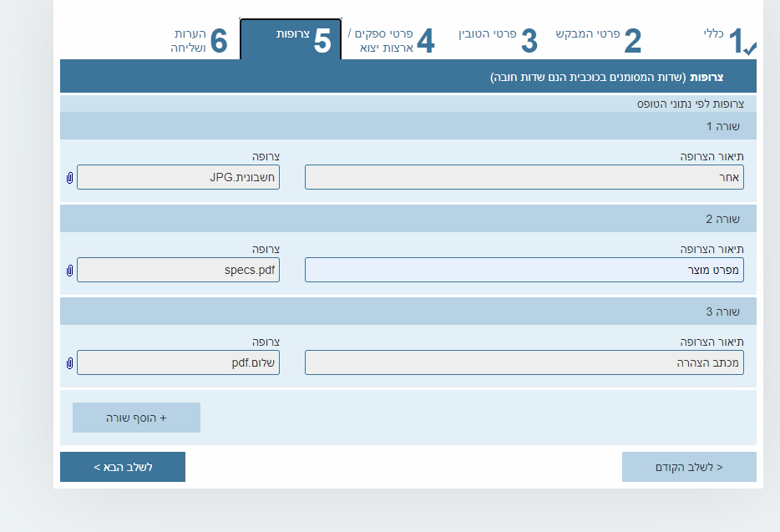Focus the description field containing מפרט מוצר
This screenshot has width=780, height=532.
pos(524,271)
